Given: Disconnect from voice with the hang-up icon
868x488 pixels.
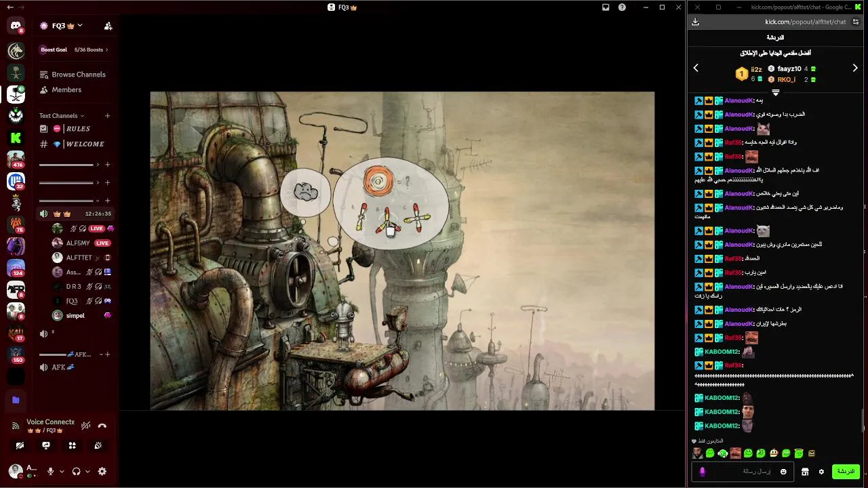Looking at the screenshot, I should coord(102,426).
